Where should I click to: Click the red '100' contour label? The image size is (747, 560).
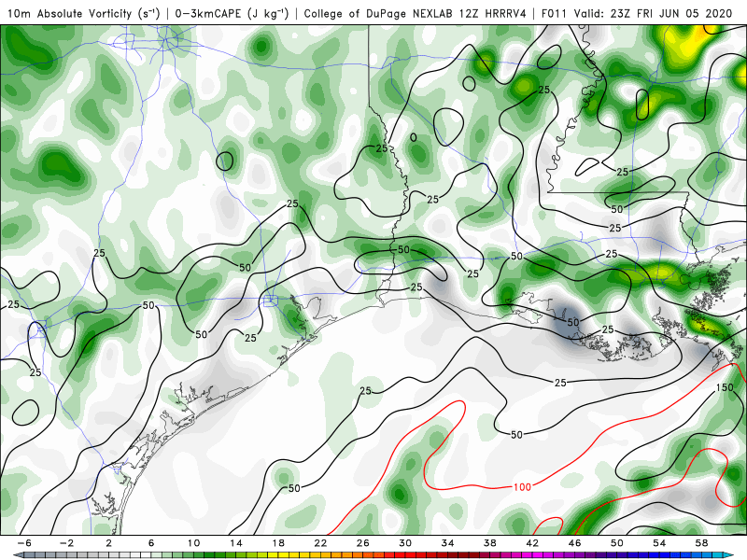[522, 487]
